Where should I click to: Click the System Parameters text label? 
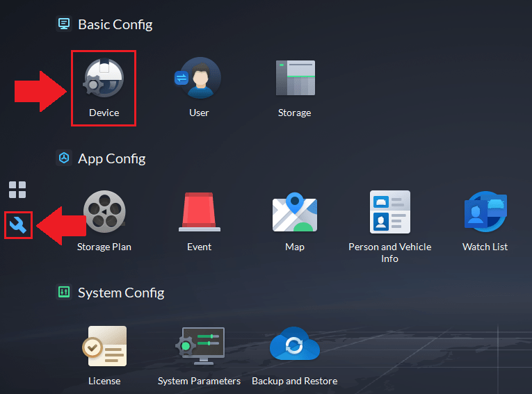[x=199, y=381]
